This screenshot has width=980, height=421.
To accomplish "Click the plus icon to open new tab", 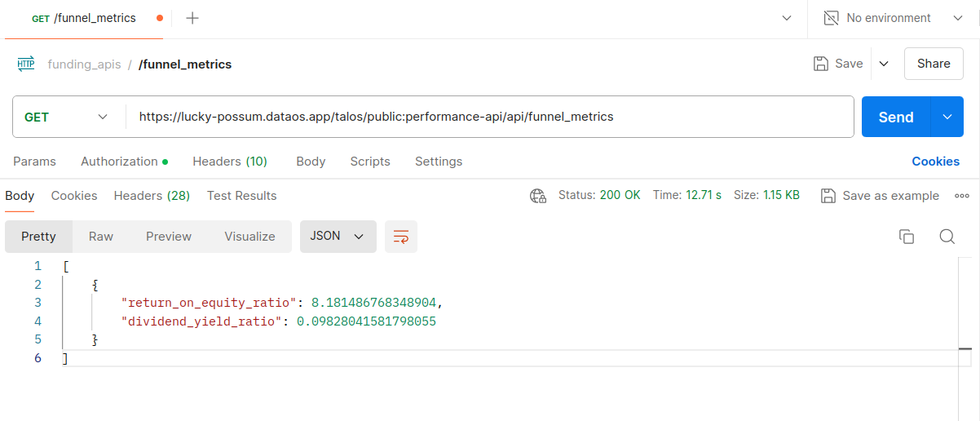I will (x=192, y=18).
